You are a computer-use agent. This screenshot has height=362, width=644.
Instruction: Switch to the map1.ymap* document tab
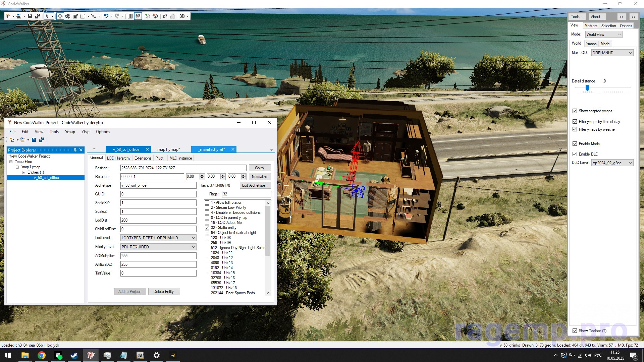pyautogui.click(x=169, y=149)
